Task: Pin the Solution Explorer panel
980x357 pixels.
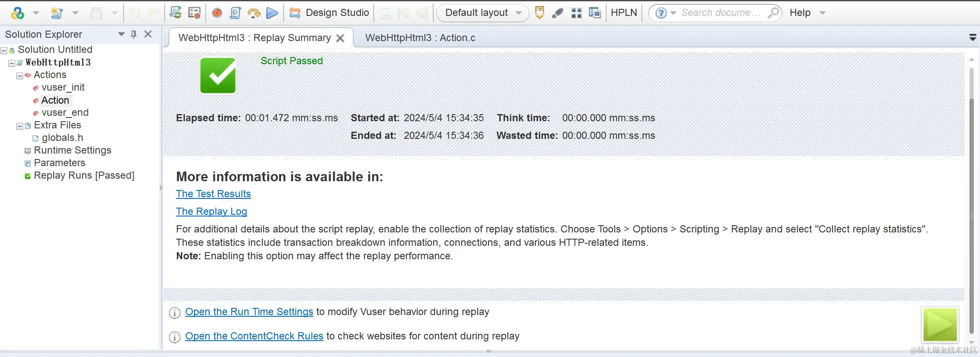Action: click(134, 34)
